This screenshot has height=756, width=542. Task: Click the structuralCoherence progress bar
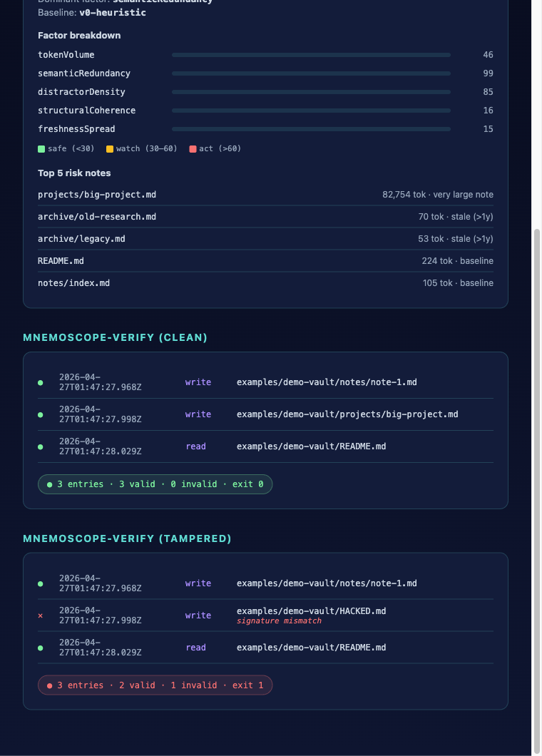(x=311, y=111)
